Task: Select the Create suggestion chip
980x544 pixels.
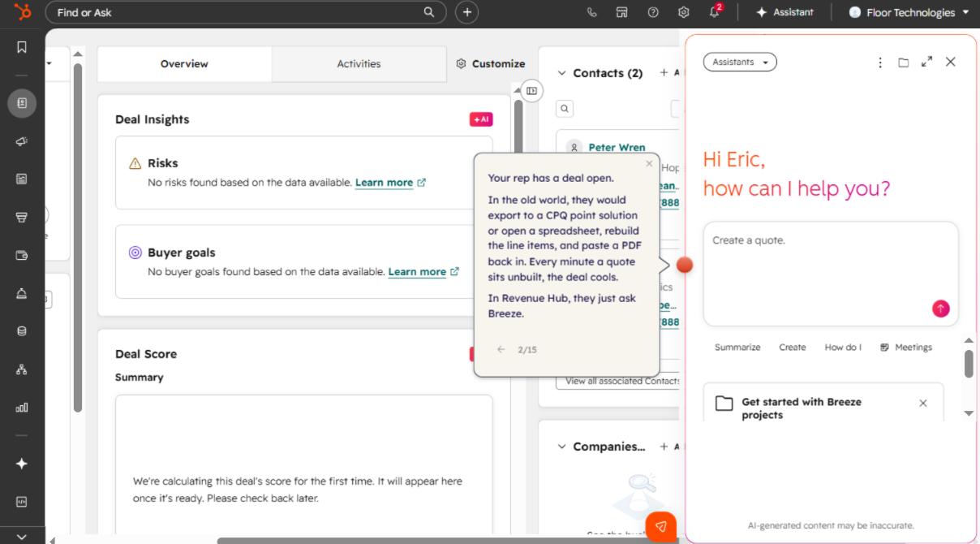Action: click(x=793, y=348)
